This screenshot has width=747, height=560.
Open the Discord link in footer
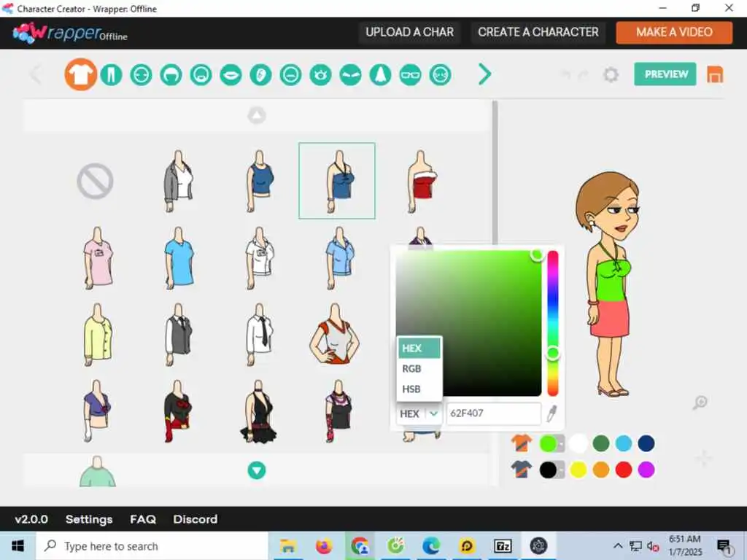pyautogui.click(x=196, y=519)
